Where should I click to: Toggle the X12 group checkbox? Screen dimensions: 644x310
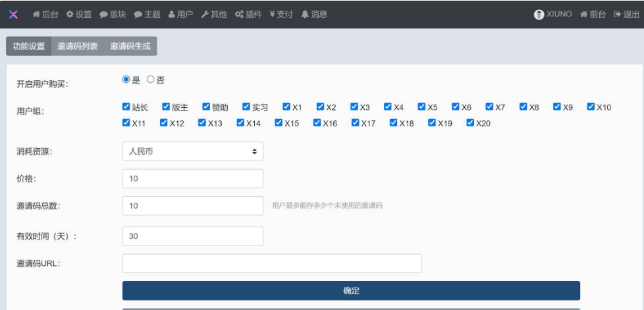(163, 122)
